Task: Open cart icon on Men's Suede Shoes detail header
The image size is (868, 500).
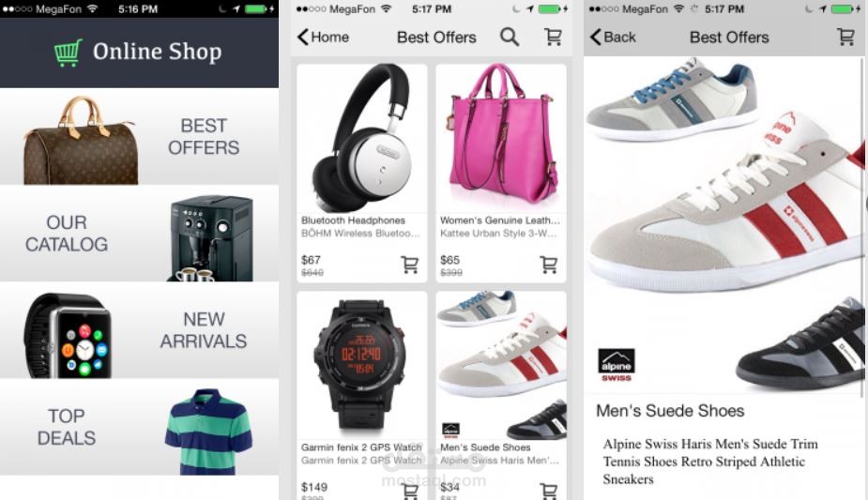Action: tap(845, 38)
